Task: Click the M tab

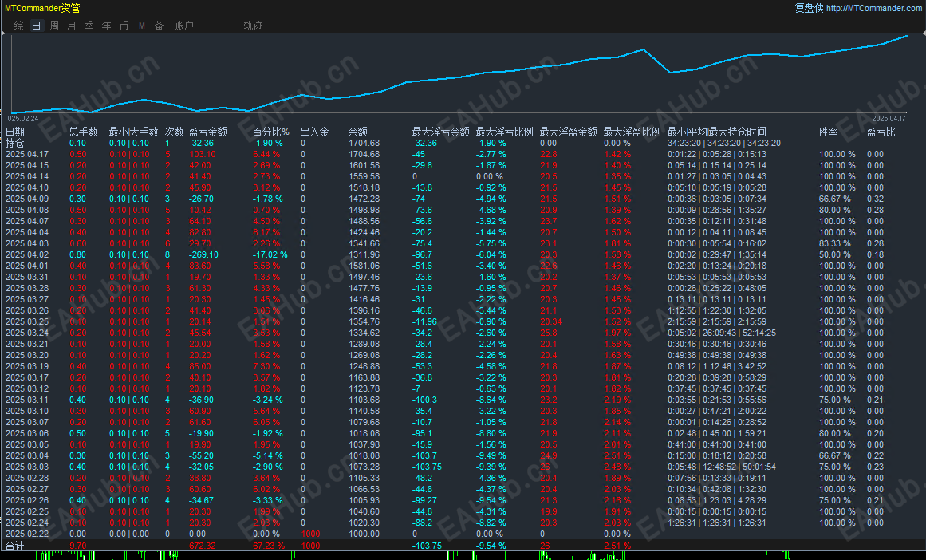Action: (x=142, y=26)
